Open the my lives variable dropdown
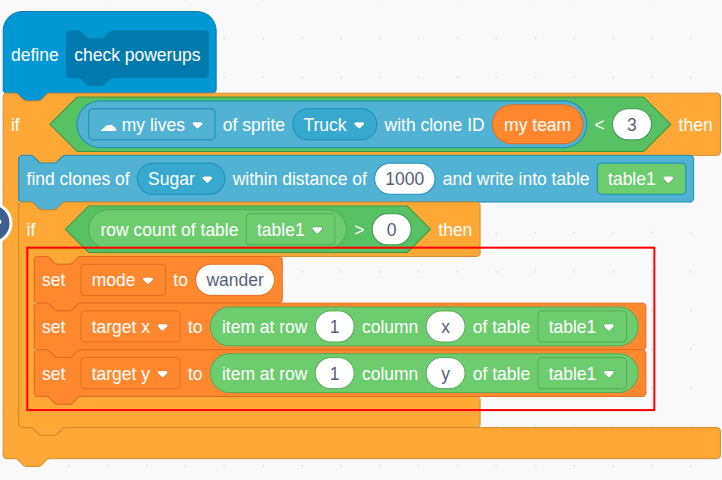The image size is (722, 480). pyautogui.click(x=151, y=124)
